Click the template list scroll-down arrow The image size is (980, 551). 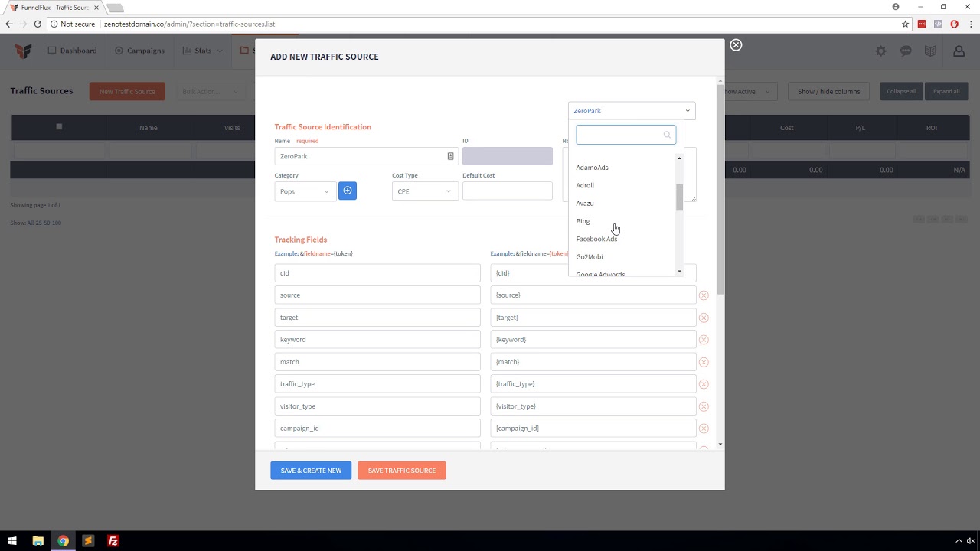[x=679, y=272]
